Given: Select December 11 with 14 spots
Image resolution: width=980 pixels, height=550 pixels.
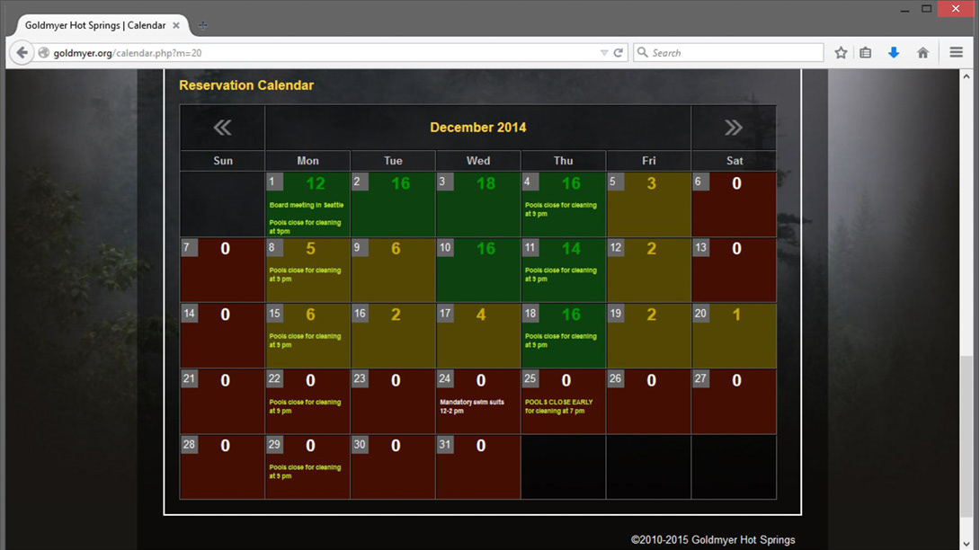Looking at the screenshot, I should [x=563, y=270].
